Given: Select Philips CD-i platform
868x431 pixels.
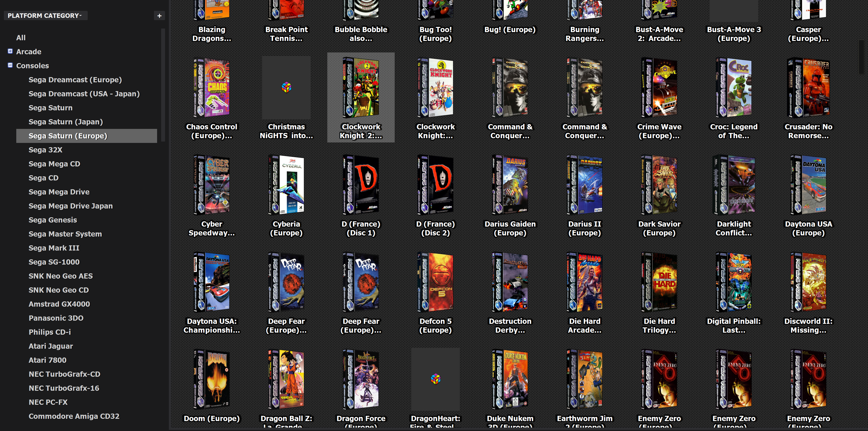Looking at the screenshot, I should (x=50, y=332).
